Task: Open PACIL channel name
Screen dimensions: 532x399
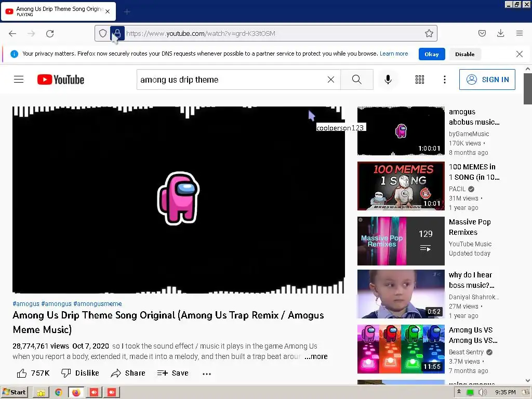Action: tap(457, 189)
